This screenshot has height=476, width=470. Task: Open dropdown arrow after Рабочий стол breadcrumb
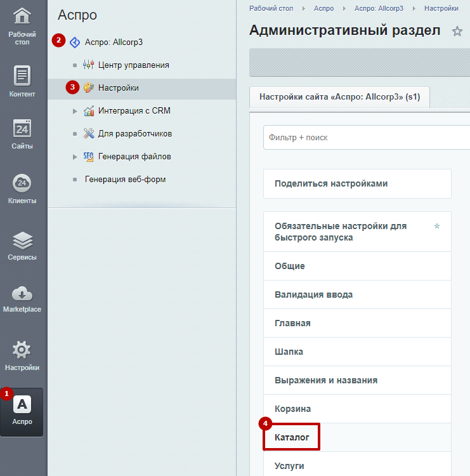(304, 8)
